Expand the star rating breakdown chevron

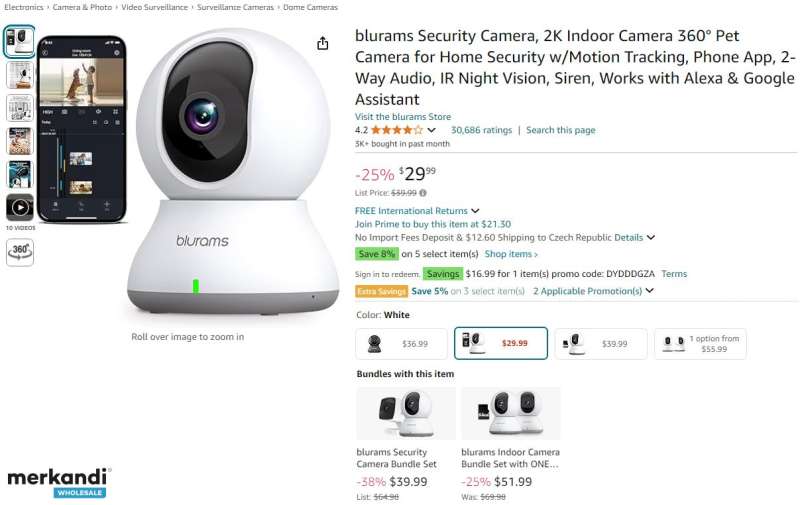(432, 130)
